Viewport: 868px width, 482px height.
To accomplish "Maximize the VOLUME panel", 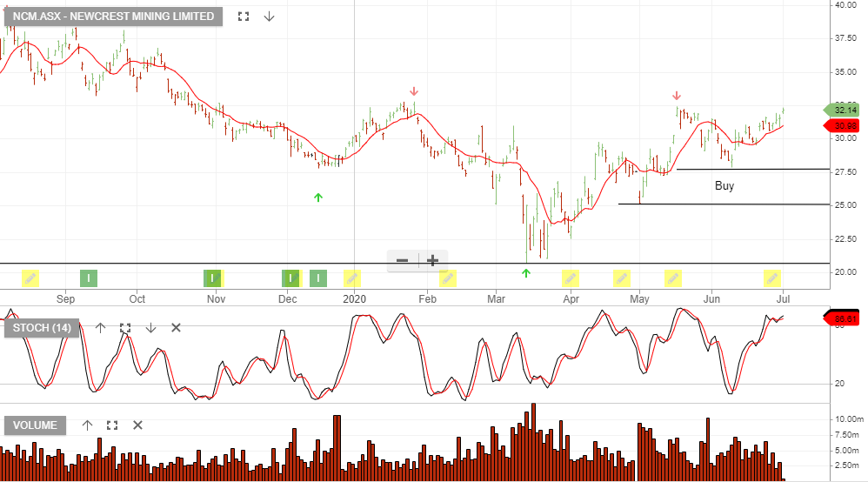I will click(x=112, y=425).
